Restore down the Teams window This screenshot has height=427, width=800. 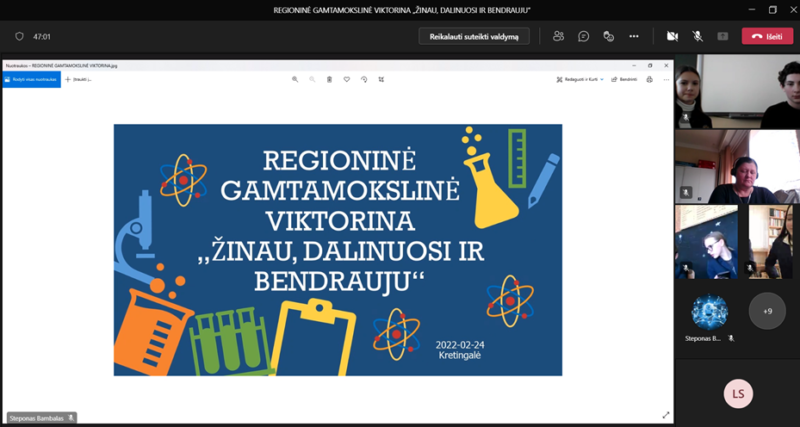click(x=772, y=10)
